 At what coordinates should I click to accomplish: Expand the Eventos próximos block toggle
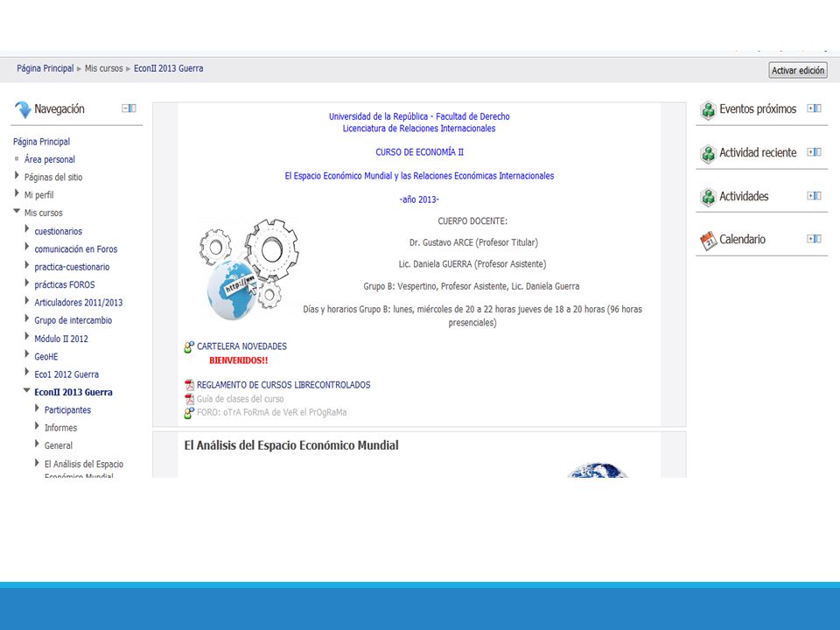tap(814, 108)
